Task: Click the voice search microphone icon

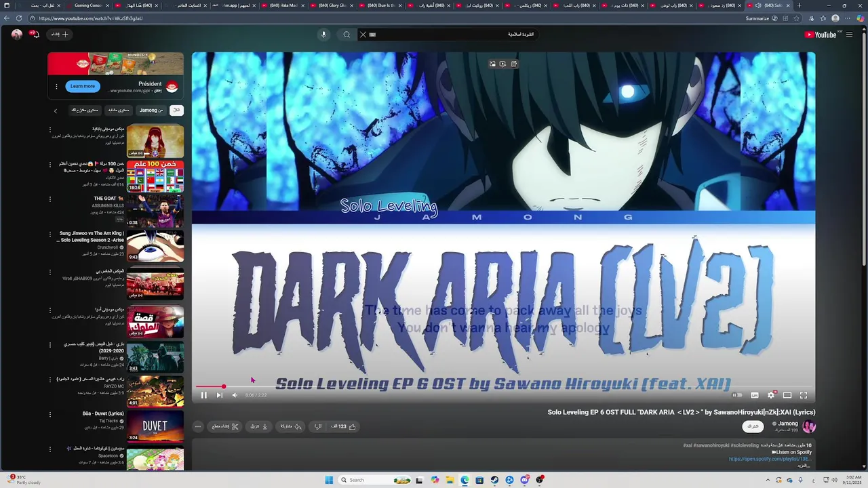Action: [x=323, y=35]
